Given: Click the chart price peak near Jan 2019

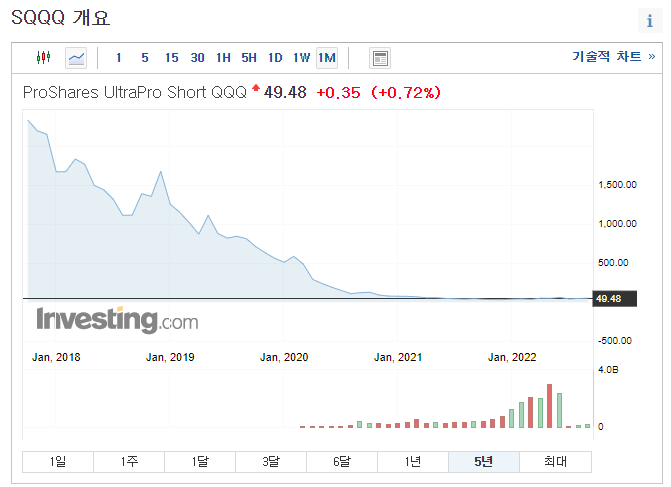Looking at the screenshot, I should (160, 172).
